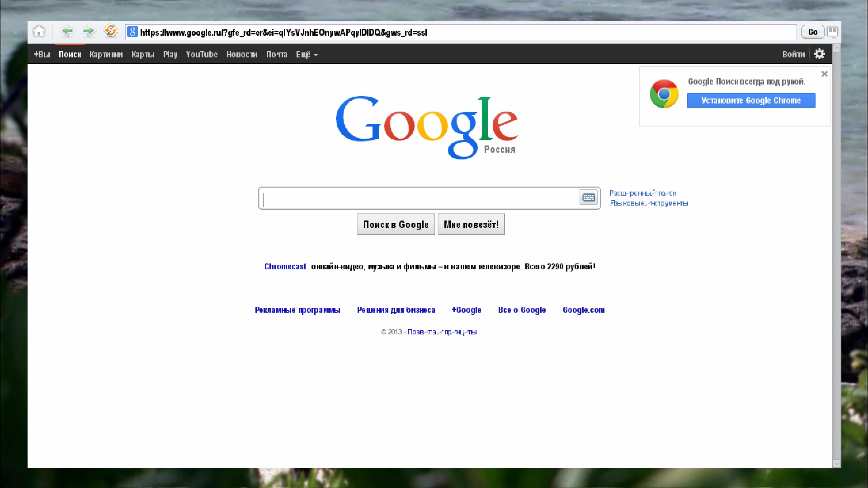Open the language tools link beside the search box

(649, 203)
